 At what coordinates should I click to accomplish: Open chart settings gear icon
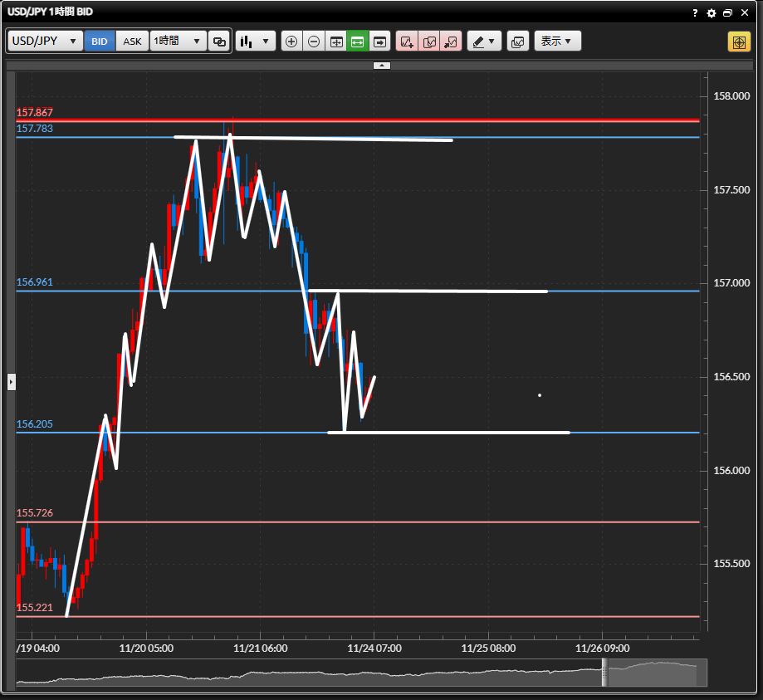pyautogui.click(x=711, y=13)
